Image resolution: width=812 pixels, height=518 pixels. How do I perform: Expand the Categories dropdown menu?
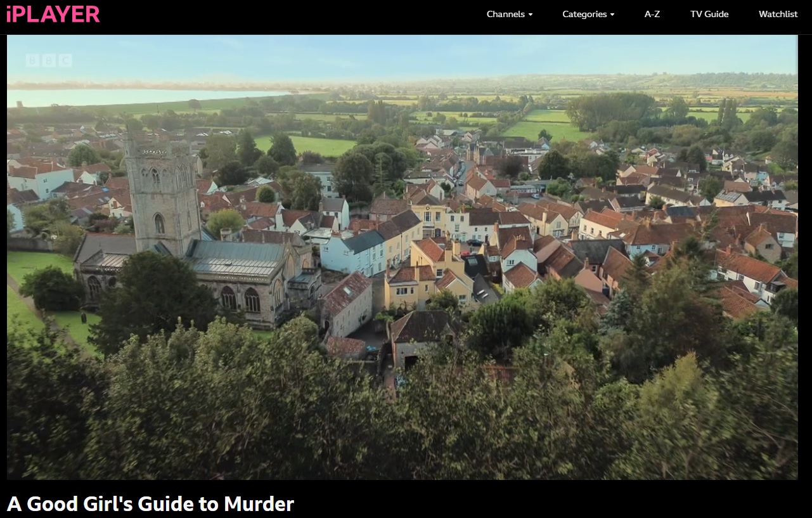588,14
